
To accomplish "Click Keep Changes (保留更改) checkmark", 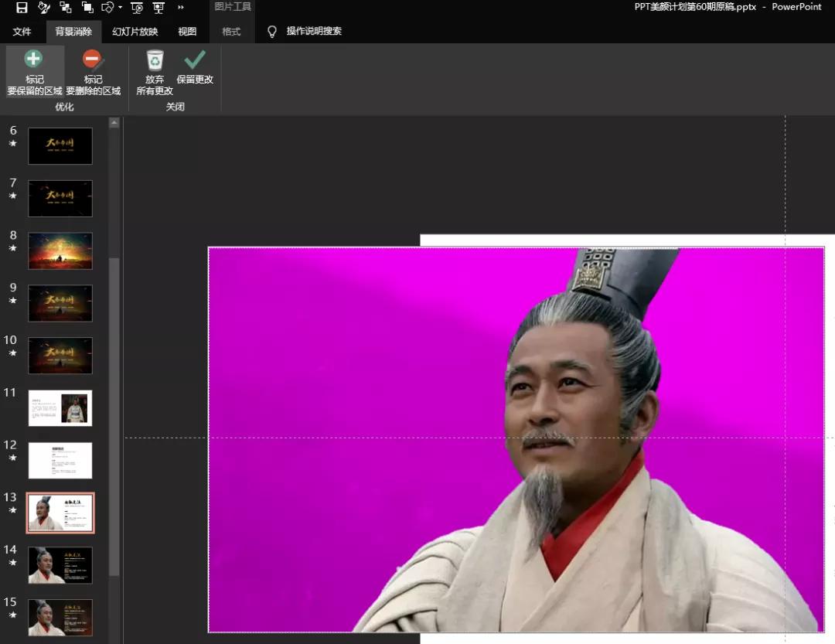I will click(195, 66).
